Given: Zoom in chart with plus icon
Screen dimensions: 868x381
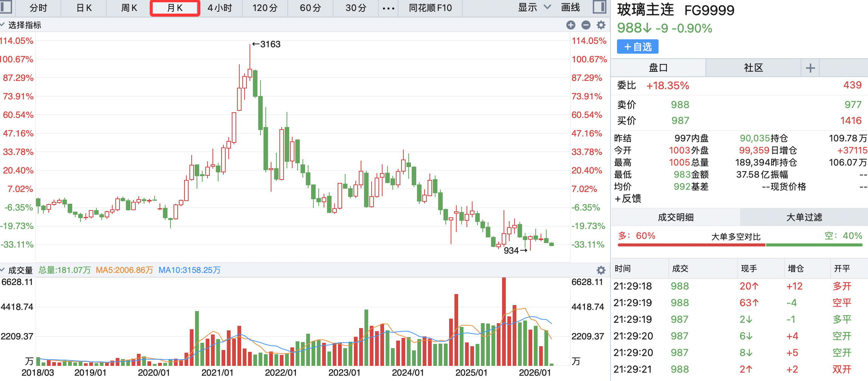Looking at the screenshot, I should point(571,25).
